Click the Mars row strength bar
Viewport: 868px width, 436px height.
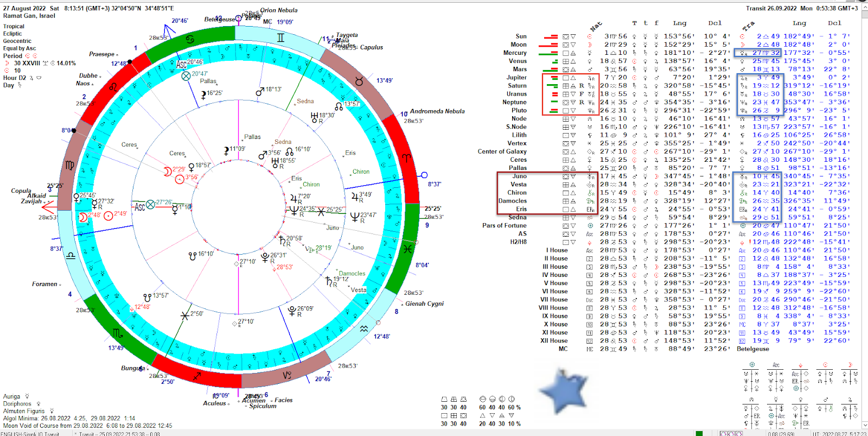pos(551,69)
